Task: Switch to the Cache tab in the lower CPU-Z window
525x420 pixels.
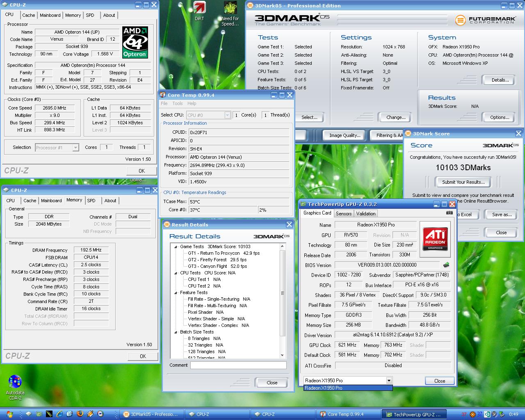Action: point(30,201)
